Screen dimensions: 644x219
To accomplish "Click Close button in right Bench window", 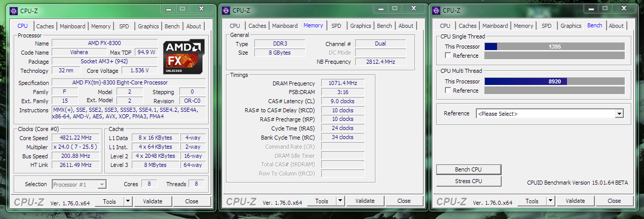I will tap(614, 201).
